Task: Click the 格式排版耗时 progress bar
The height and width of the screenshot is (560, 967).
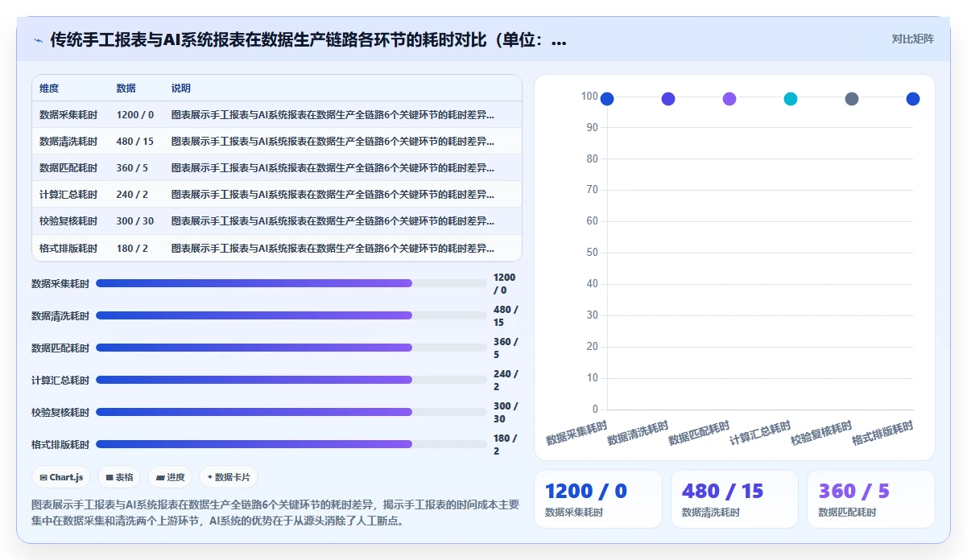Action: tap(291, 444)
